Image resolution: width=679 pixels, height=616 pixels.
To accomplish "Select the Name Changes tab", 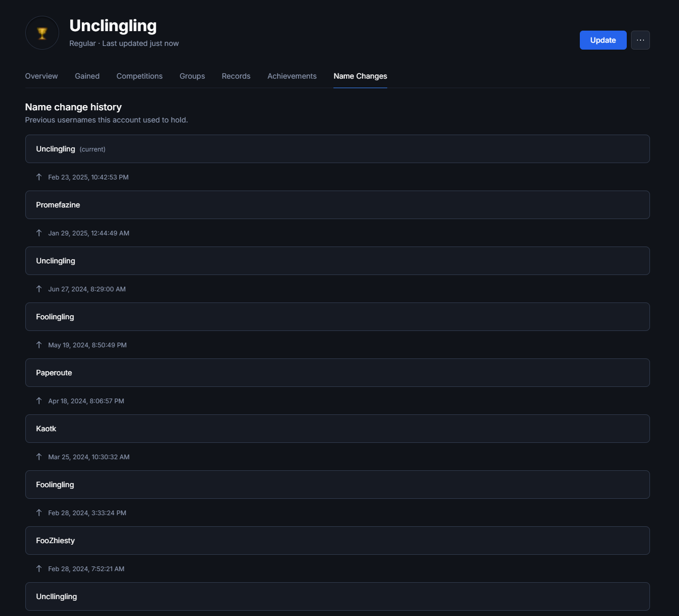I will (360, 76).
